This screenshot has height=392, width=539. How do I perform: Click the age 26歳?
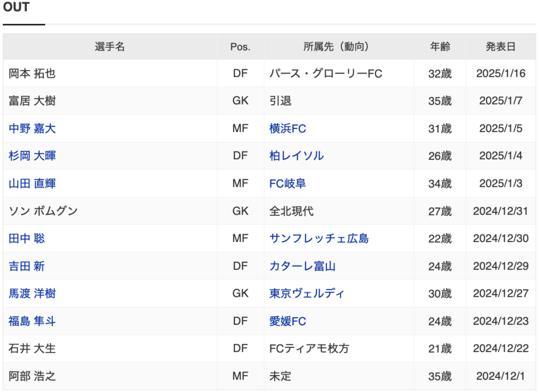point(440,156)
